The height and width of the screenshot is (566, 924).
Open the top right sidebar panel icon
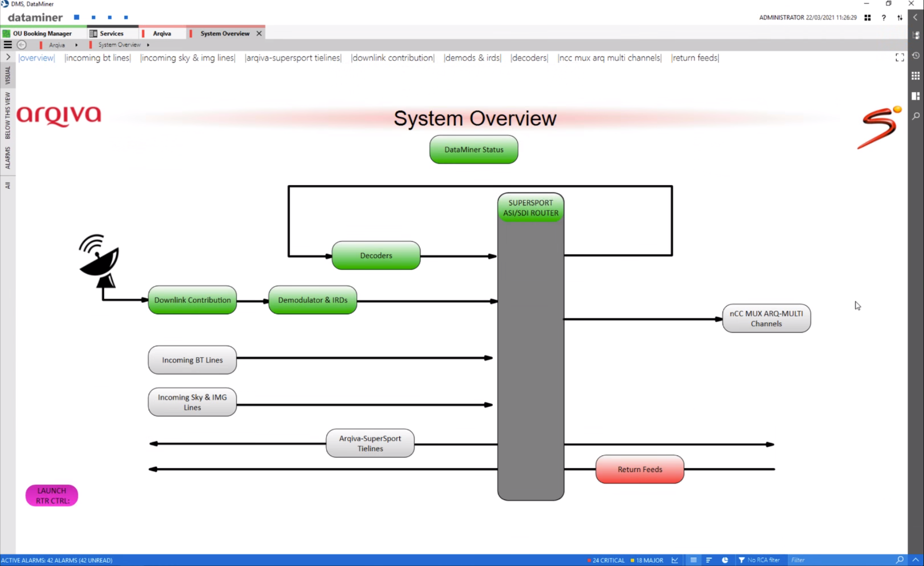point(916,36)
